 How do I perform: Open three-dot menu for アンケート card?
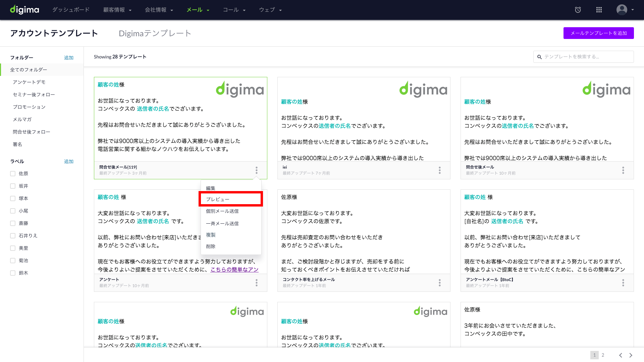click(257, 283)
